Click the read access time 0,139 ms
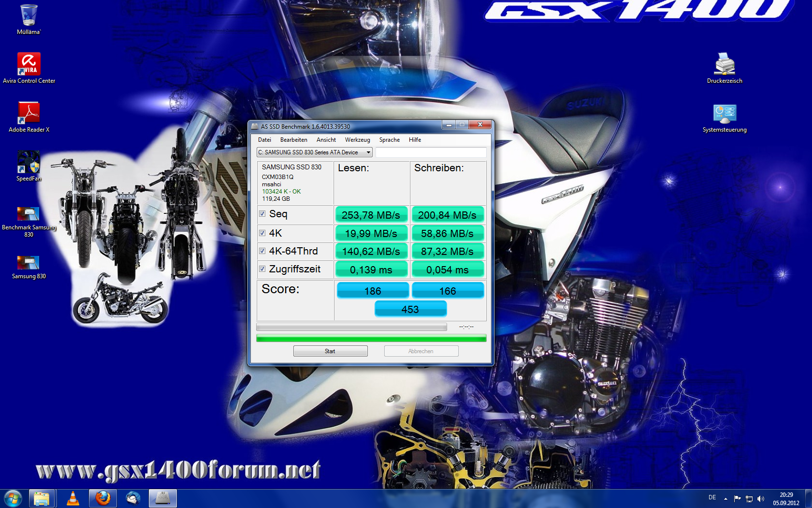Viewport: 812px width, 508px height. coord(371,269)
